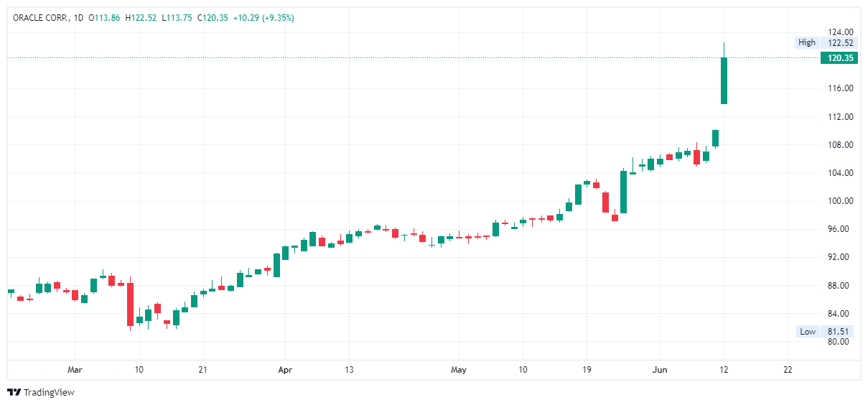Click the 1D interval label
Viewport: 868px width, 405px height.
point(78,18)
